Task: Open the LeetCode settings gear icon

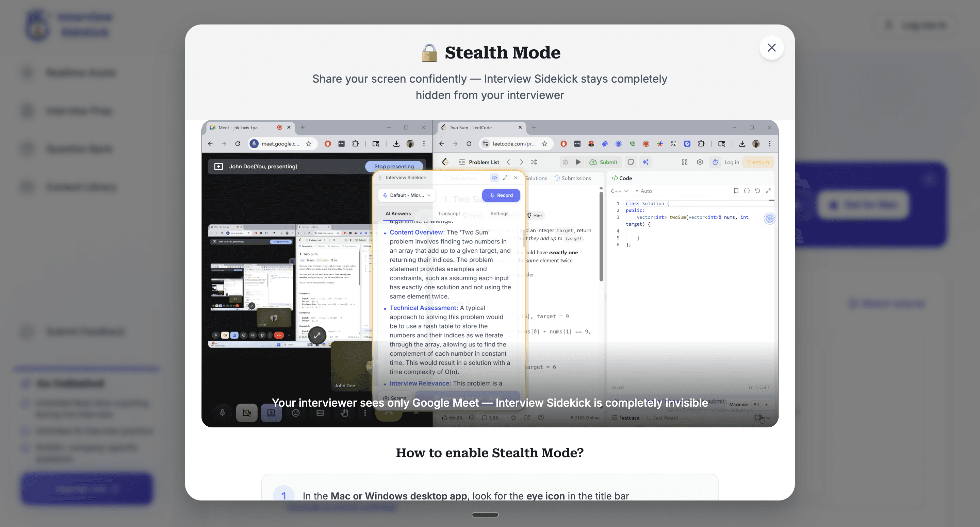Action: coord(699,162)
